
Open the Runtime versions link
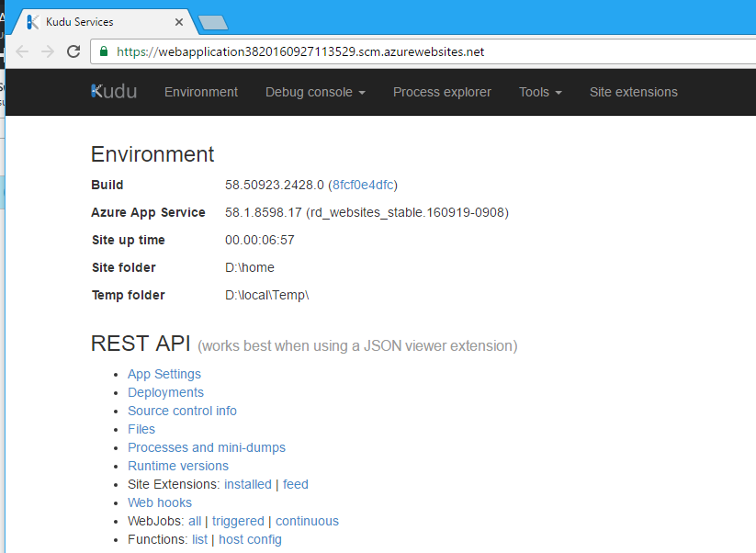click(x=178, y=466)
